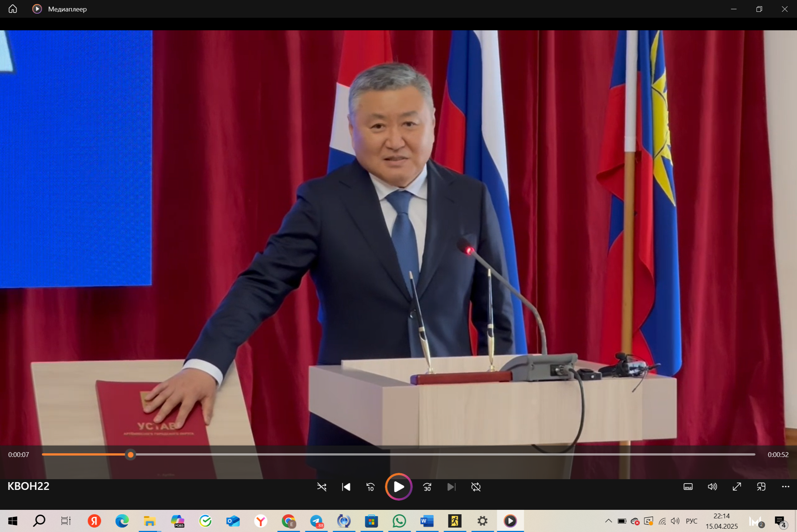Skip to the next track
This screenshot has width=797, height=532.
451,487
